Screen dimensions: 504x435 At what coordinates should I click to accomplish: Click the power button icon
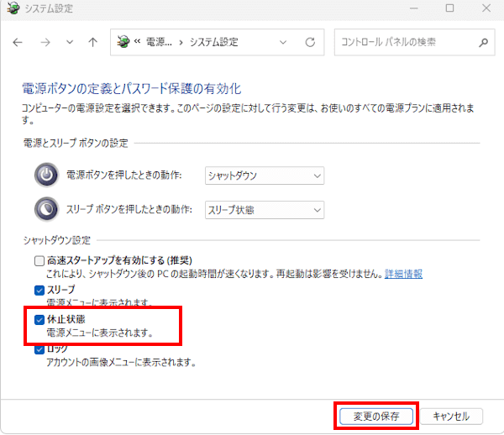tap(46, 176)
